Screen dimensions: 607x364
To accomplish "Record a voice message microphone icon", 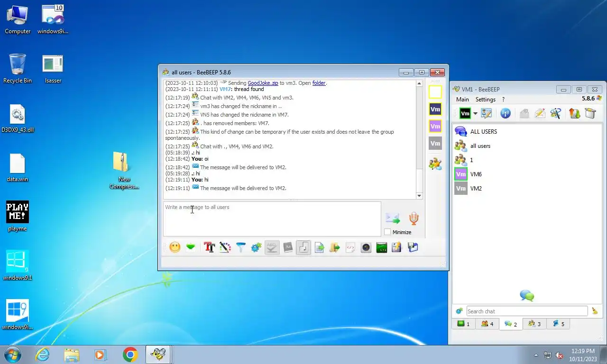I will pos(414,218).
